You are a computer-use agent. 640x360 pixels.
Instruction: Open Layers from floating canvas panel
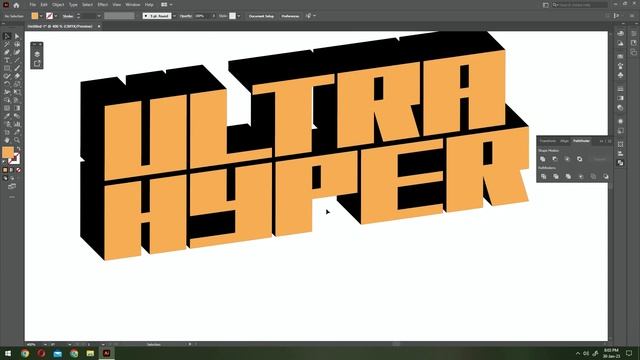(x=37, y=54)
